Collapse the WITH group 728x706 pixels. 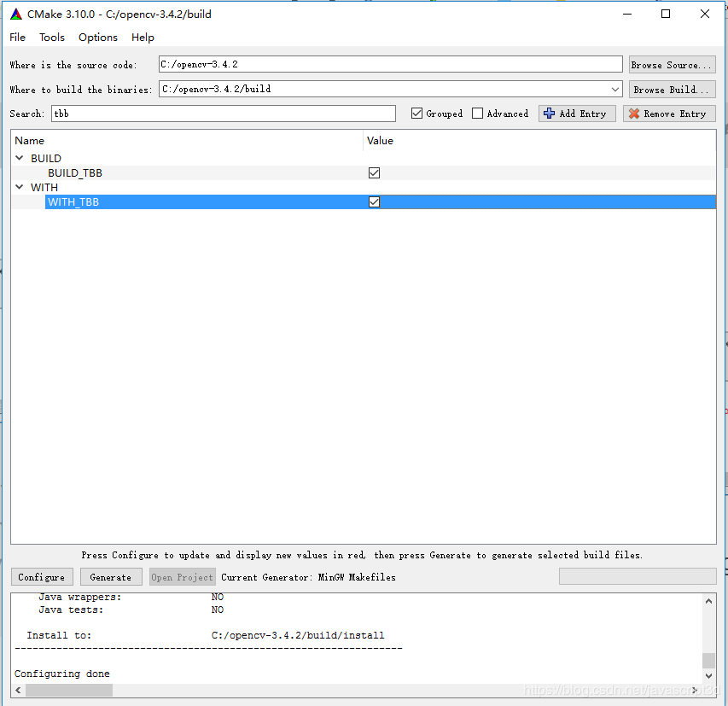point(19,187)
